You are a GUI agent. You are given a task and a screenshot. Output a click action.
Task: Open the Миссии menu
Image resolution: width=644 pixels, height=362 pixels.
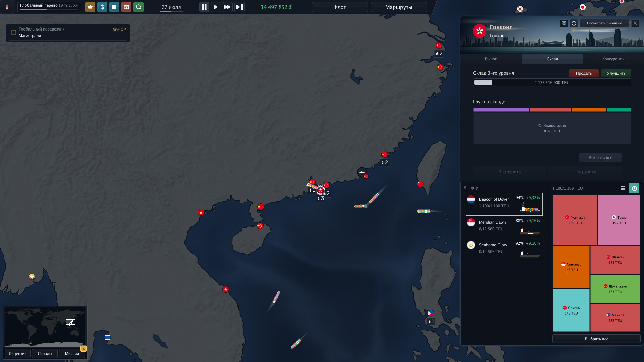[x=72, y=353]
